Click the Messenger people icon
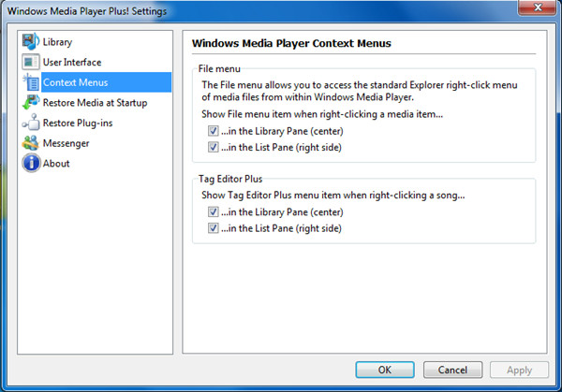This screenshot has height=392, width=562. [x=31, y=143]
